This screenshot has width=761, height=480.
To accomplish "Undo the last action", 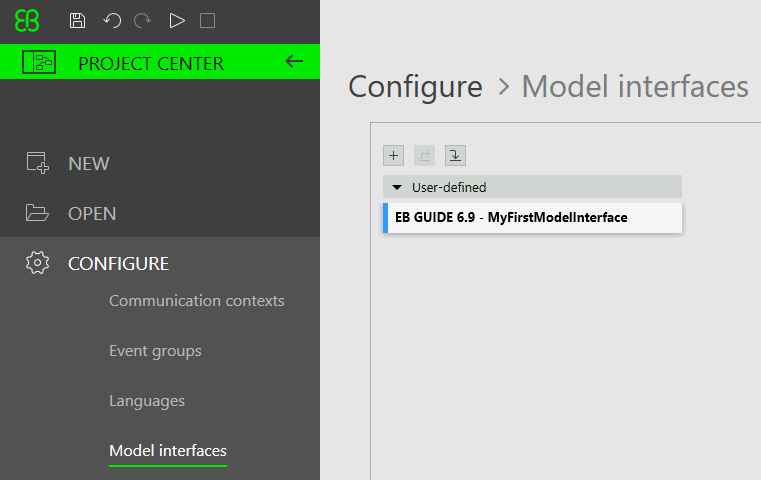I will tap(112, 21).
